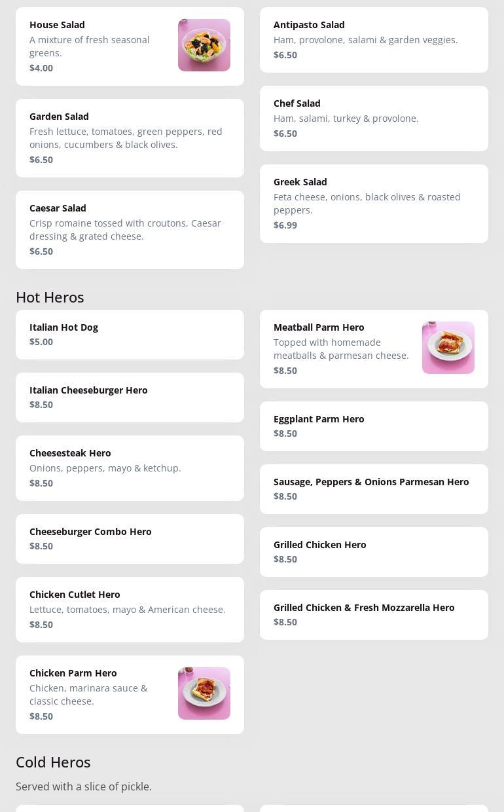
Task: Pick the Chef Salad item
Action: click(374, 119)
